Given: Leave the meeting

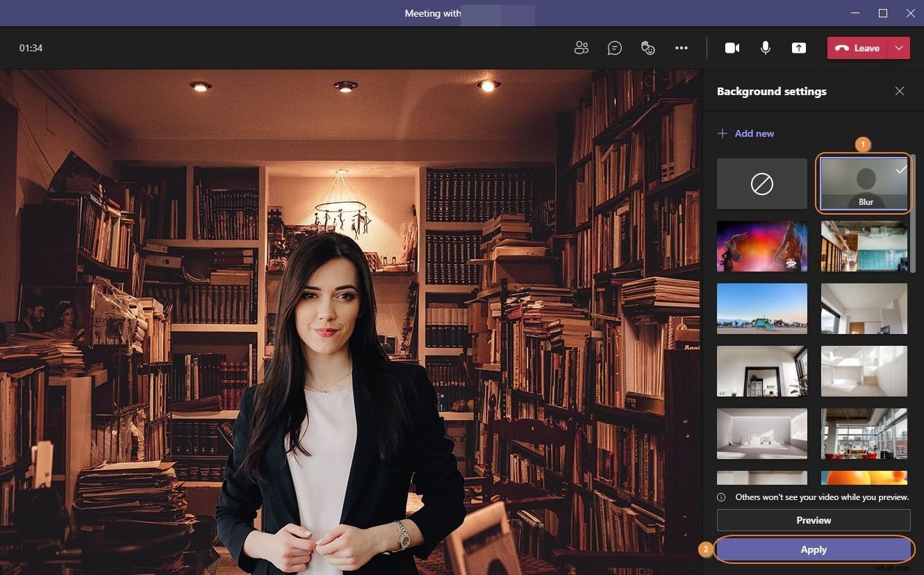Looking at the screenshot, I should 861,48.
